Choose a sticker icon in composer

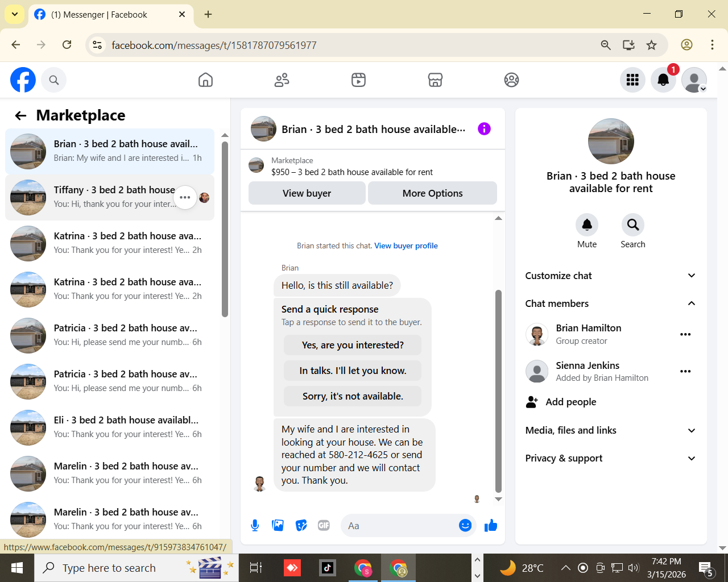301,526
